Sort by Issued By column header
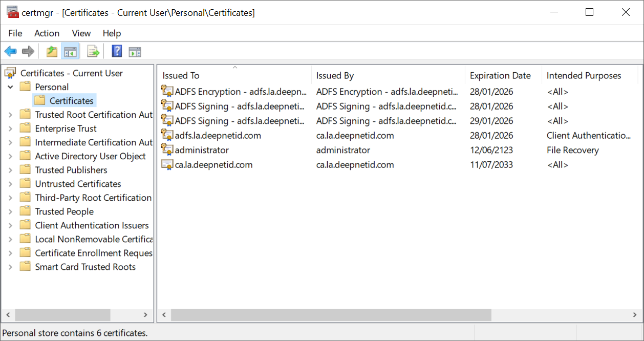This screenshot has height=341, width=644. tap(335, 76)
